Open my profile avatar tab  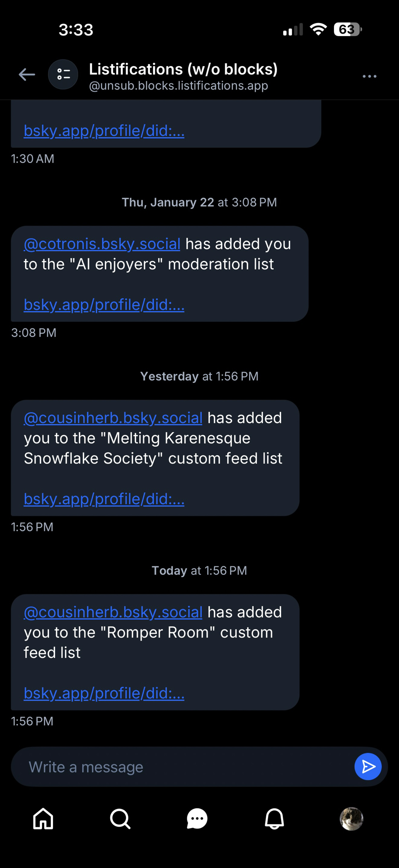coord(351,819)
